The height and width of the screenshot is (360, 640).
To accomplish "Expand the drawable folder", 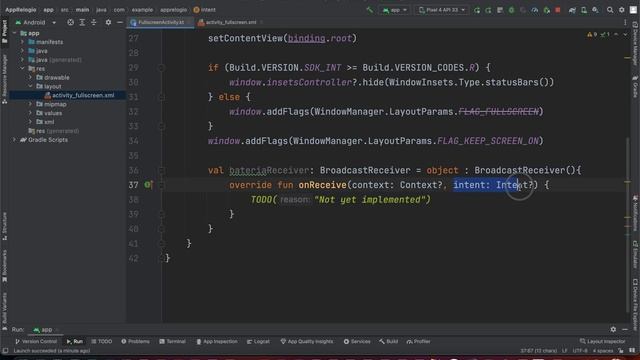I will [30, 77].
